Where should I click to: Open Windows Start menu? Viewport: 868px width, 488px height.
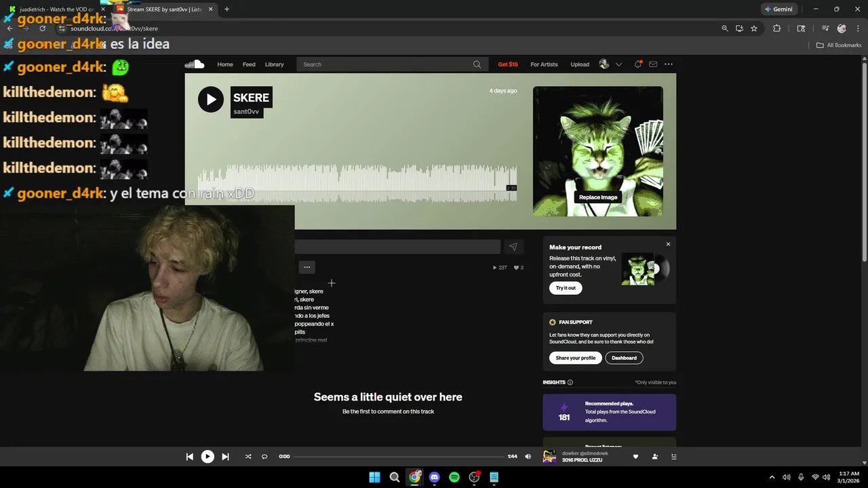[x=374, y=477]
